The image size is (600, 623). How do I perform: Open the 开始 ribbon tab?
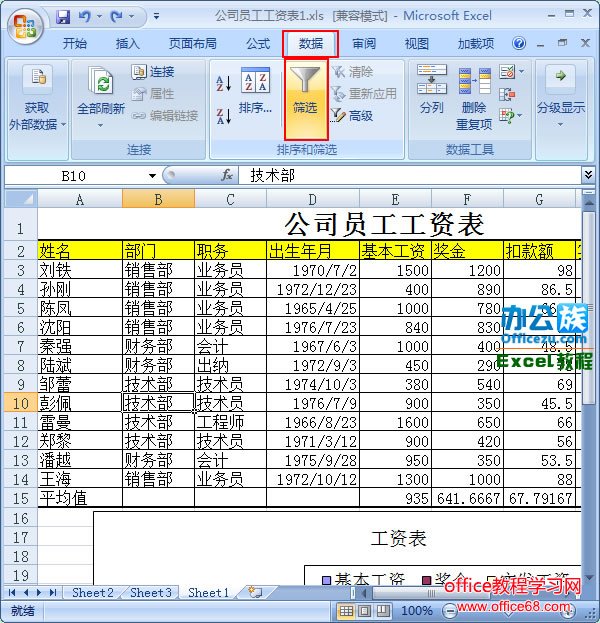(75, 44)
